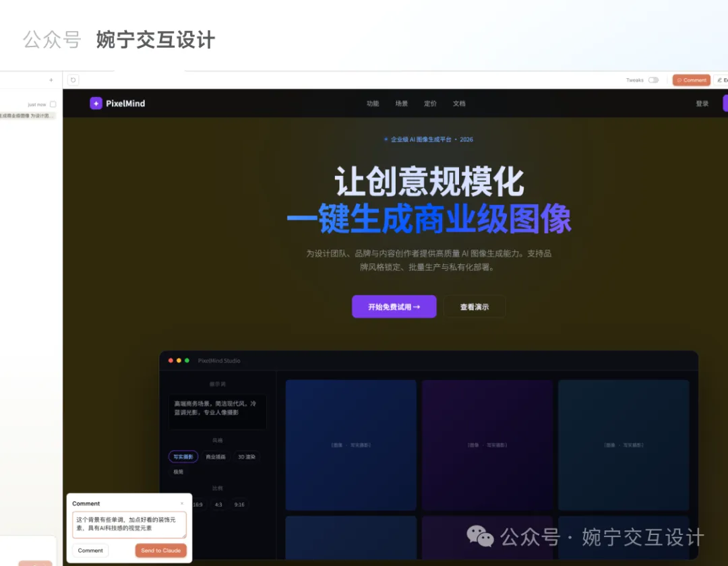The width and height of the screenshot is (728, 566).
Task: Click the pencil Edit icon in top-right toolbar
Action: tap(721, 80)
